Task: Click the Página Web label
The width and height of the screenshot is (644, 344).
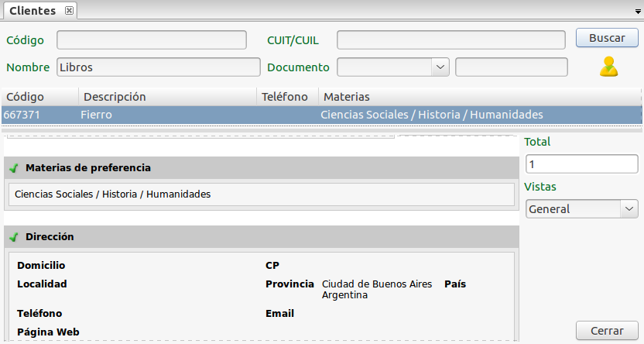Action: tap(48, 332)
